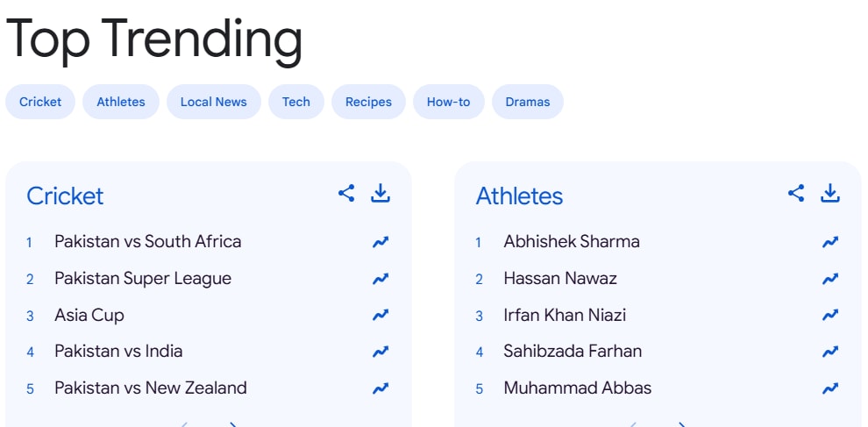Click trend icon for Abhishek Sharma
Screen dimensions: 868x427
click(x=829, y=242)
